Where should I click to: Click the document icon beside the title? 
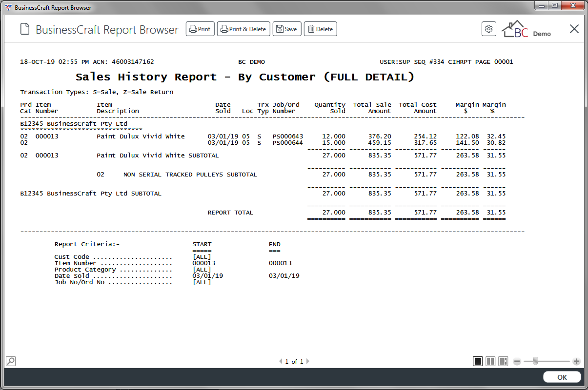tap(25, 29)
